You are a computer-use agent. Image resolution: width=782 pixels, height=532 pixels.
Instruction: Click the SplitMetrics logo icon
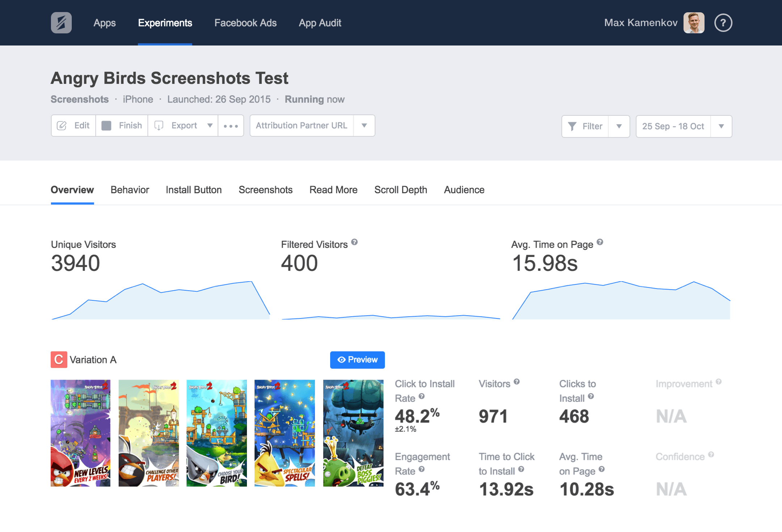[61, 22]
